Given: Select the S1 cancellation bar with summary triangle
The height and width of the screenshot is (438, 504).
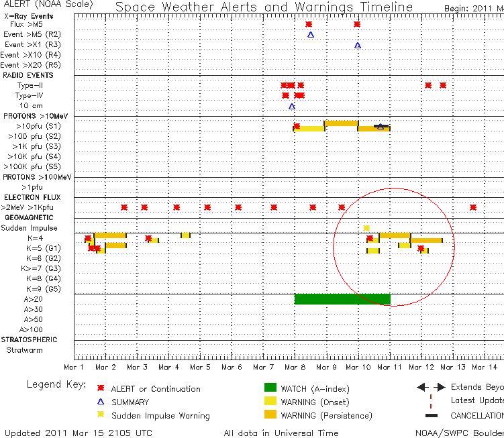Looking at the screenshot, I should point(381,126).
